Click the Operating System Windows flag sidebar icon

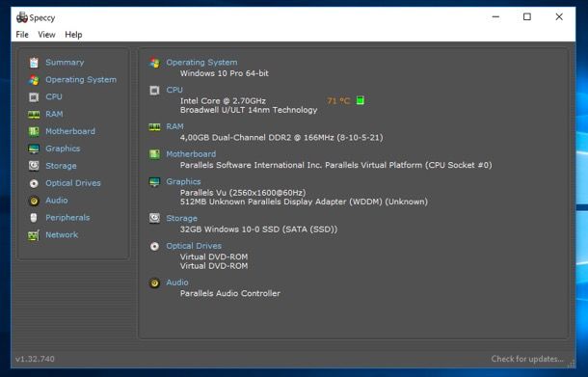click(x=34, y=80)
